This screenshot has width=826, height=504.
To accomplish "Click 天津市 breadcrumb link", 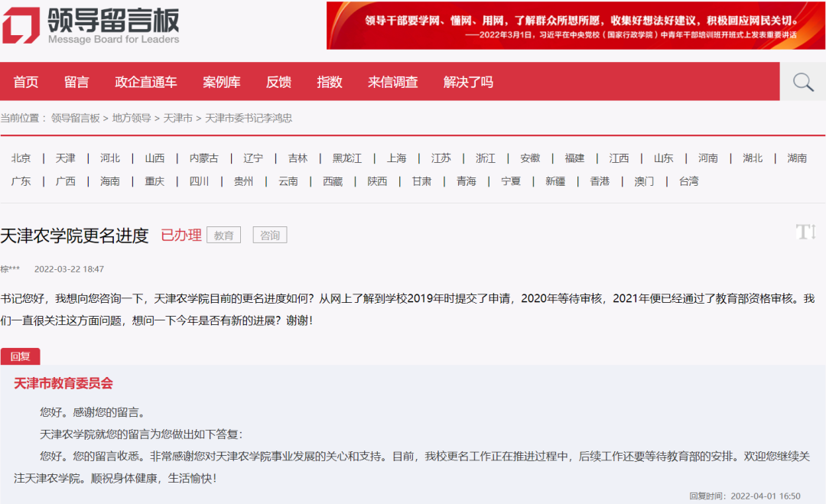I will point(178,118).
